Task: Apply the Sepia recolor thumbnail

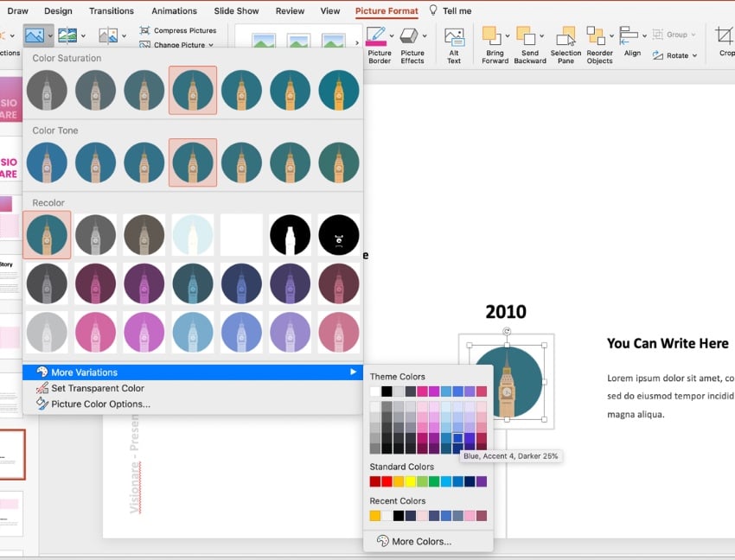Action: coord(144,235)
